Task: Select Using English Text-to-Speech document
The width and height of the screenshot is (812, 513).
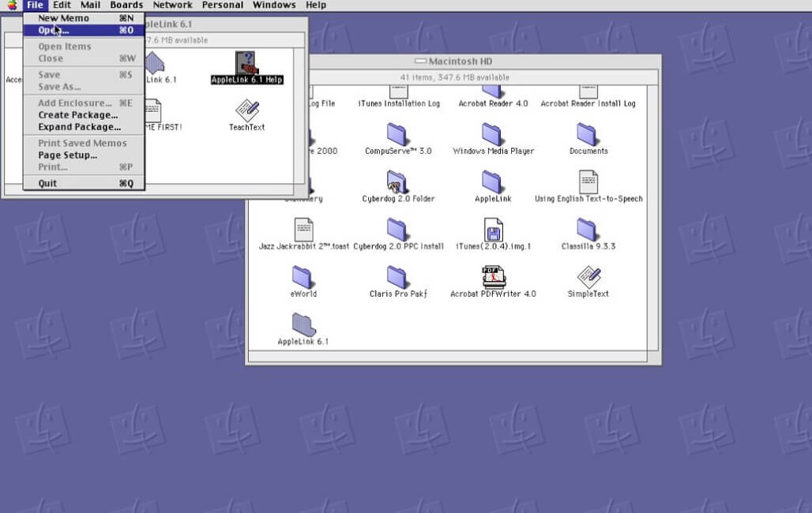Action: pyautogui.click(x=588, y=182)
